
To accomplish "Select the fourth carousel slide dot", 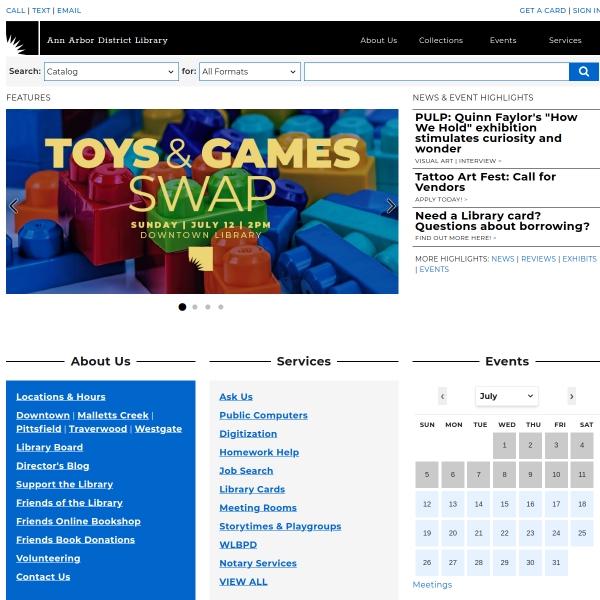I will tap(221, 307).
